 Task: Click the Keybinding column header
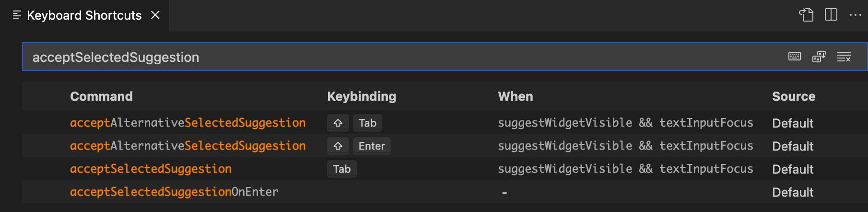pyautogui.click(x=362, y=96)
